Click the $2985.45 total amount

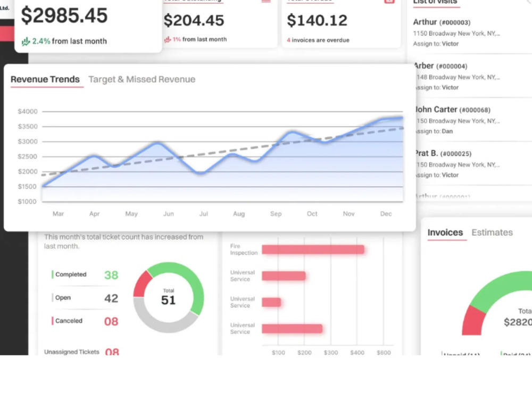coord(64,15)
